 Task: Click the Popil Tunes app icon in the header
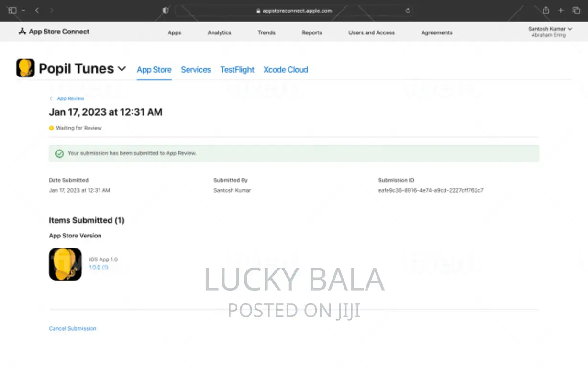pyautogui.click(x=25, y=68)
